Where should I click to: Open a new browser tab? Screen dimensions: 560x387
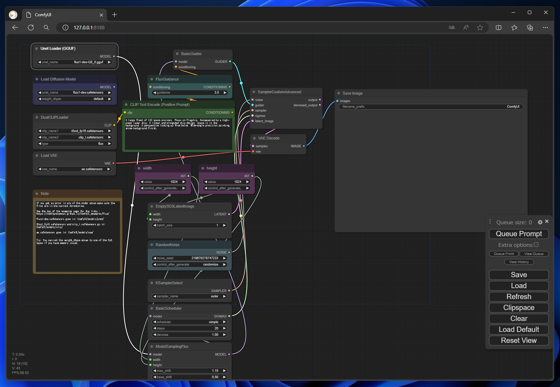click(x=114, y=15)
